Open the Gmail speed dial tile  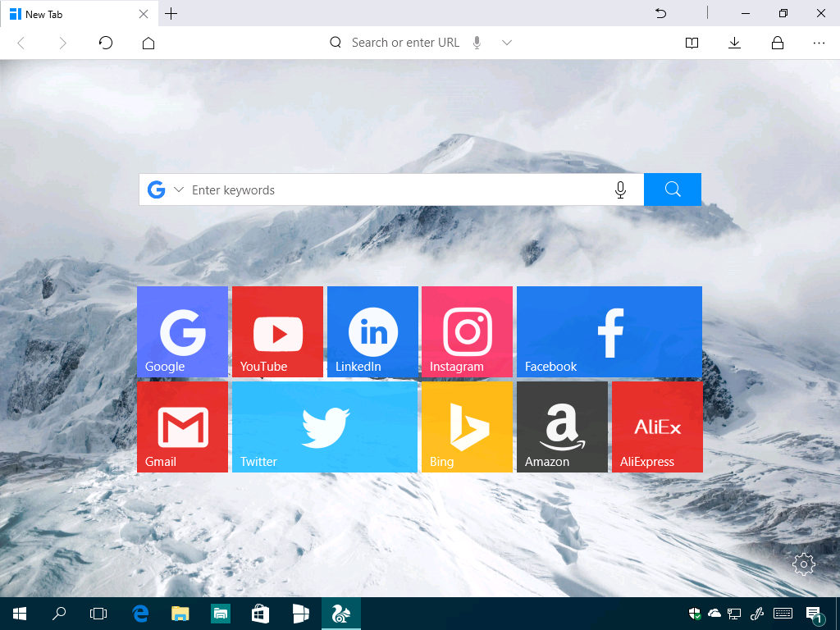[x=182, y=427]
